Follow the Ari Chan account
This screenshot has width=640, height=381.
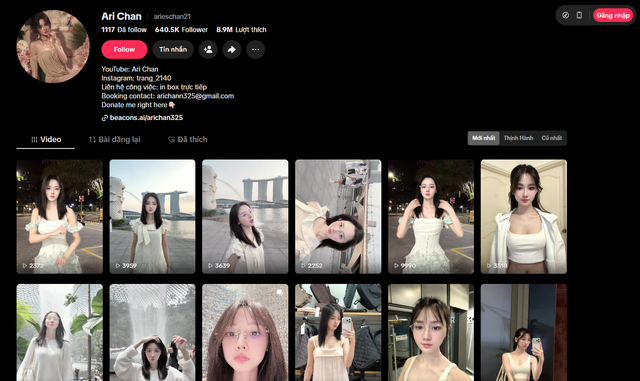point(124,49)
